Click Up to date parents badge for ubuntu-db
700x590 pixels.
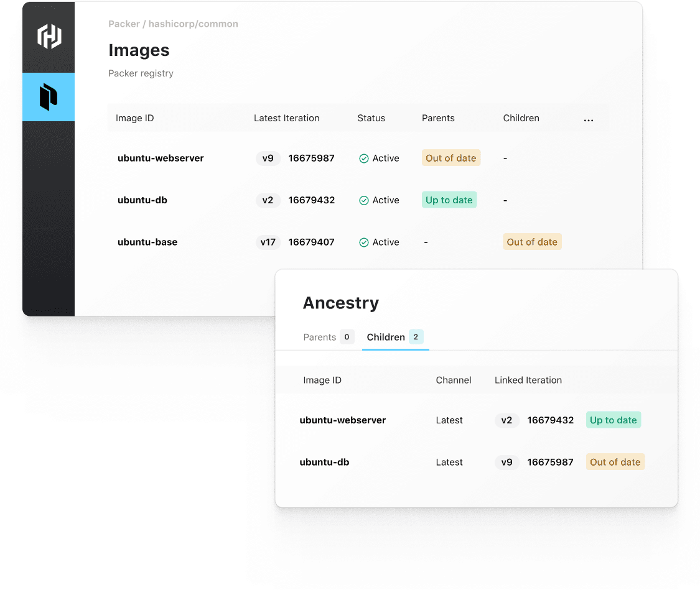coord(449,200)
